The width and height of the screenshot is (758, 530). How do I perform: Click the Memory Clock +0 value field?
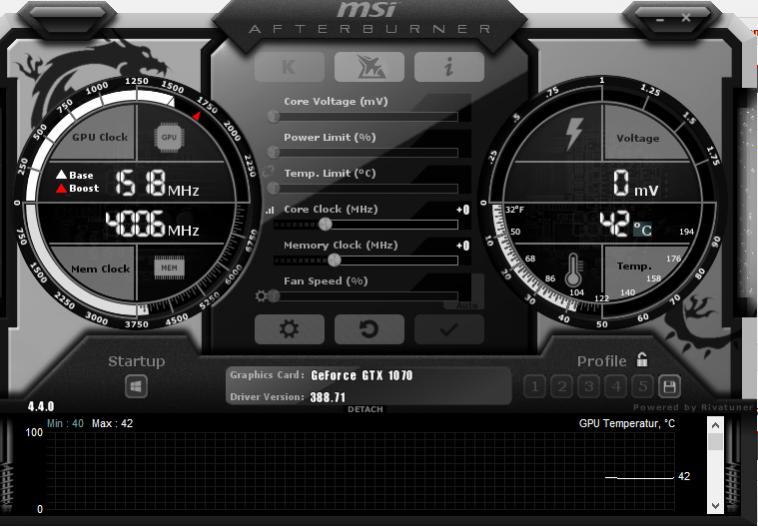coord(463,246)
